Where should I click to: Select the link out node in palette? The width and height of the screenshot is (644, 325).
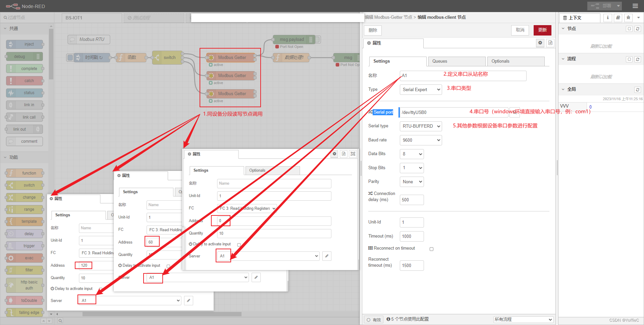[24, 129]
